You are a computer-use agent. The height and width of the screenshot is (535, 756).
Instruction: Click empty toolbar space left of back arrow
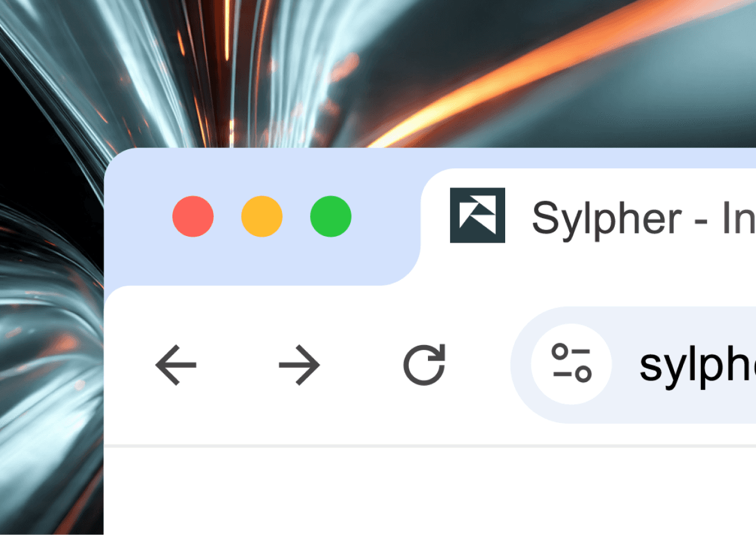coord(129,365)
